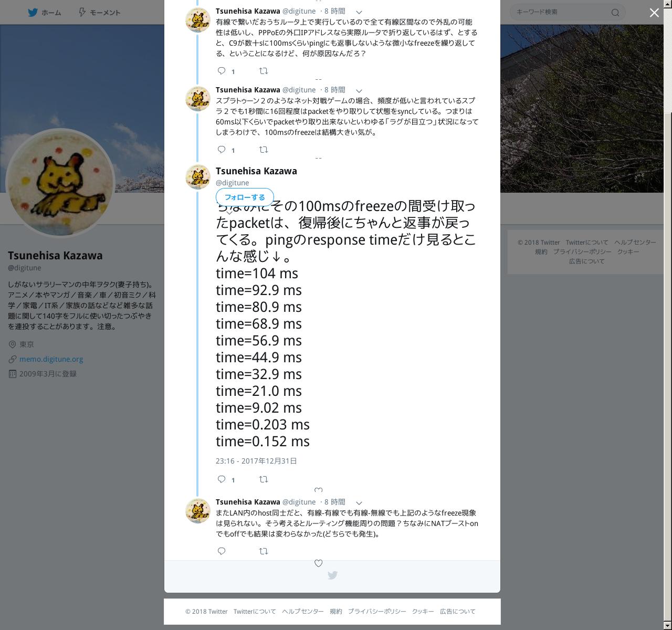Open the chevron menu on Splatoon tweet
The image size is (672, 630).
359,90
